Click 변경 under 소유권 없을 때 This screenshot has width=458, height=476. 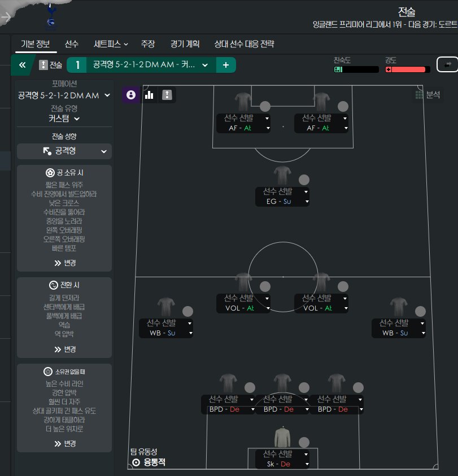point(65,444)
